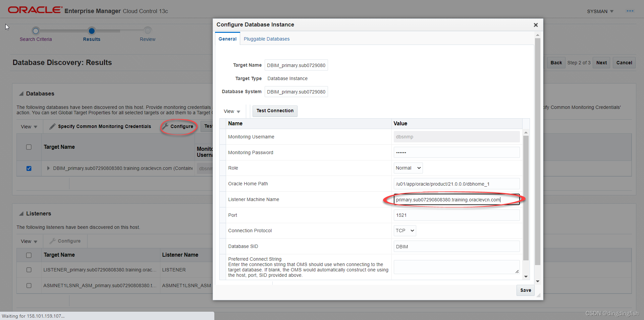This screenshot has width=644, height=320.
Task: Go to the Results step label
Action: (x=92, y=39)
